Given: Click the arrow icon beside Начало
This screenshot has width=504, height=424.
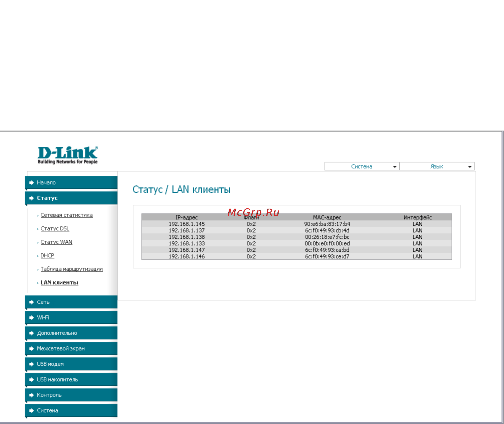Looking at the screenshot, I should [x=32, y=182].
